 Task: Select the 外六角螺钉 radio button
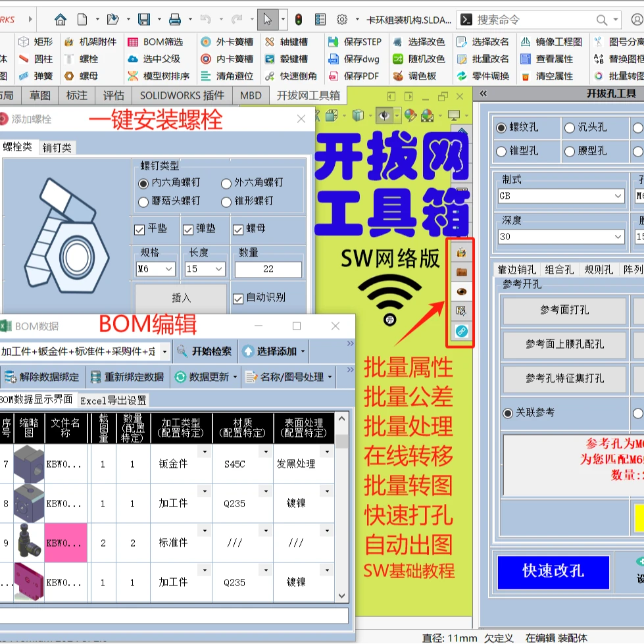tap(226, 184)
